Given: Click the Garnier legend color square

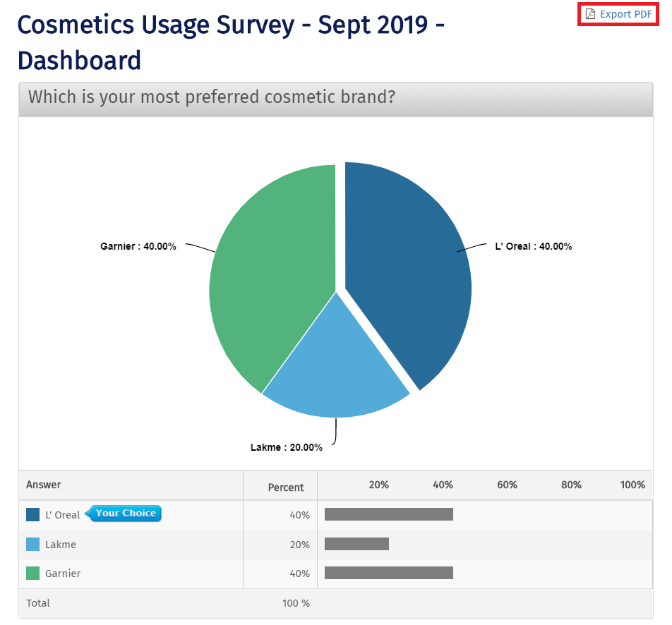Looking at the screenshot, I should (x=31, y=573).
